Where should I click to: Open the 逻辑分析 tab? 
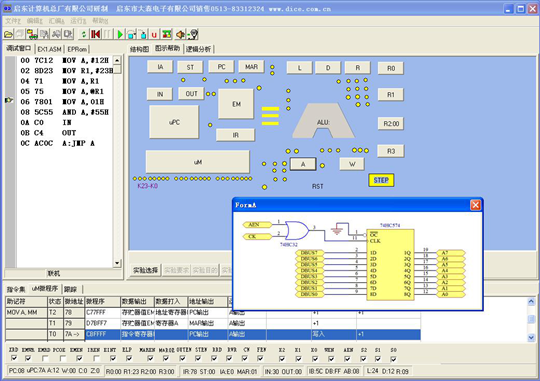199,49
